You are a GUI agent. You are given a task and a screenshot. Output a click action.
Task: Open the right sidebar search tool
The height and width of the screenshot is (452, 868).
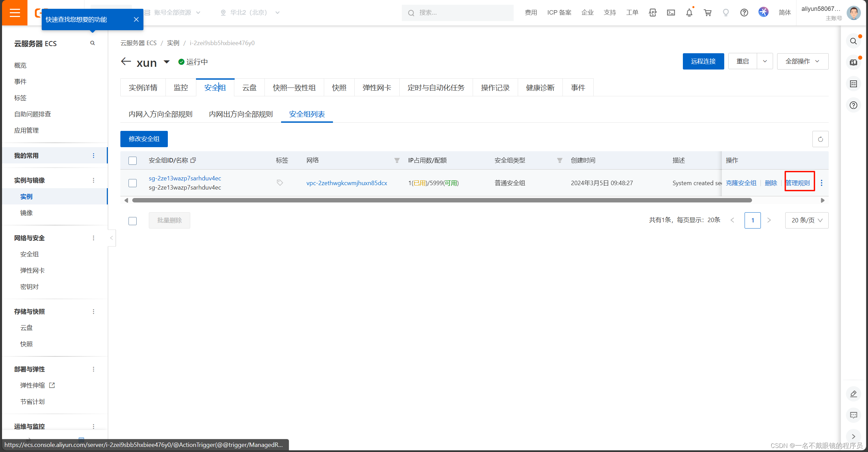(854, 41)
